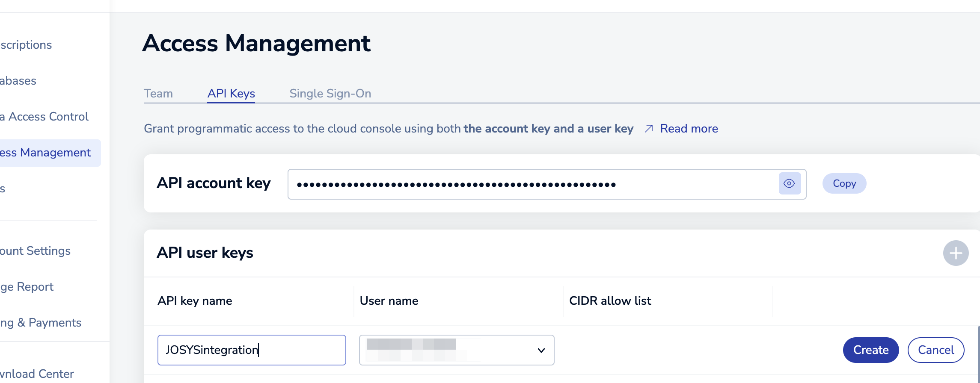Click the Read more arrow icon
The image size is (980, 383).
pos(649,129)
